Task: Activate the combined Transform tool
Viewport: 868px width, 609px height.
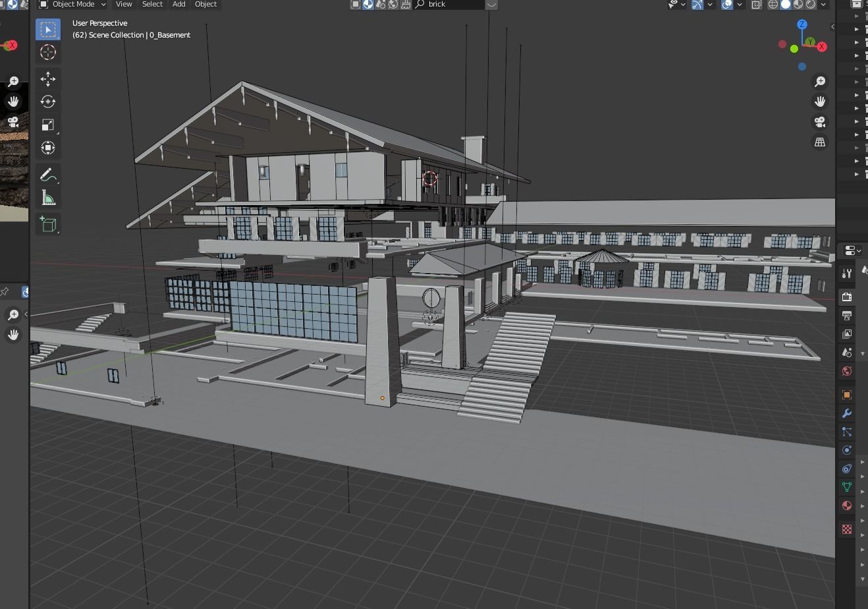Action: pos(48,148)
